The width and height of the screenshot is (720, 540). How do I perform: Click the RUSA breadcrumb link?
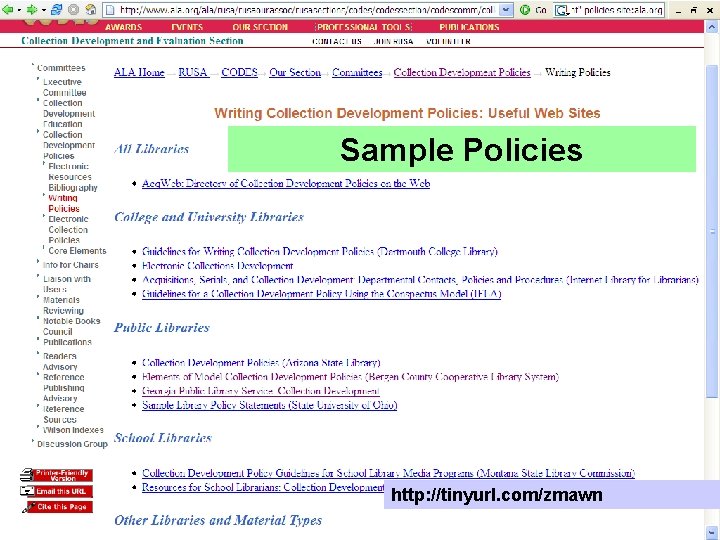tap(193, 73)
